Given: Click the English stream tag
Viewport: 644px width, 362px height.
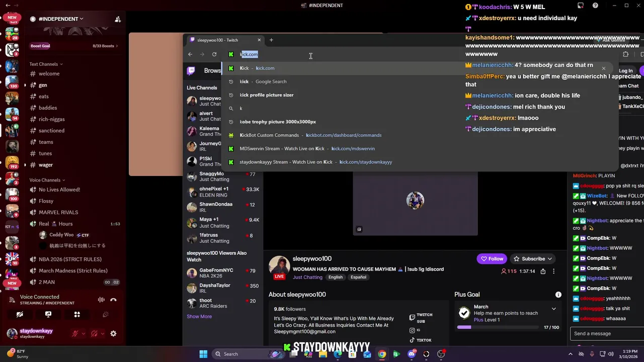Looking at the screenshot, I should pyautogui.click(x=336, y=277).
